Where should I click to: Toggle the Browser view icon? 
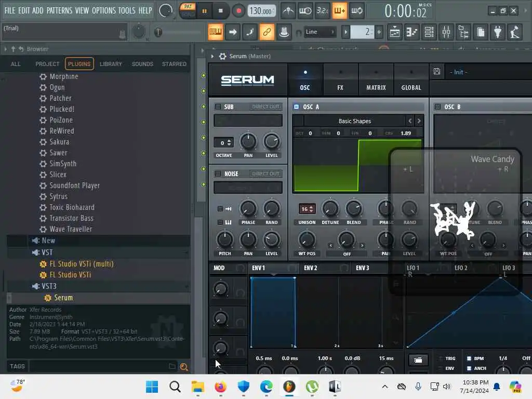click(x=463, y=32)
